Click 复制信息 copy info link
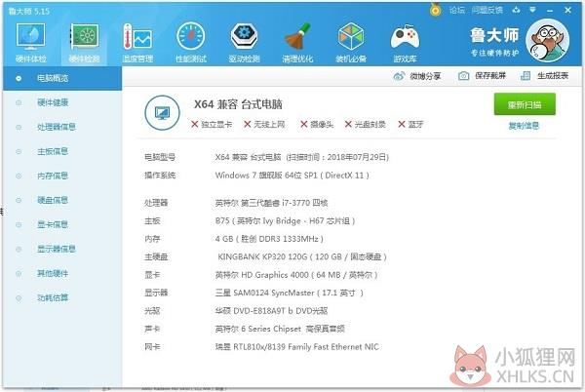The height and width of the screenshot is (392, 585). (524, 126)
